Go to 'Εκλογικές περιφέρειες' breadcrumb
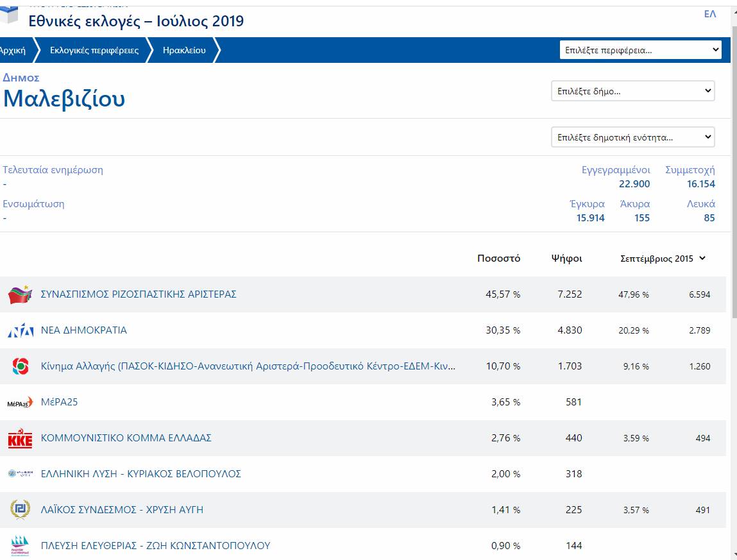The height and width of the screenshot is (560, 737). [x=94, y=50]
